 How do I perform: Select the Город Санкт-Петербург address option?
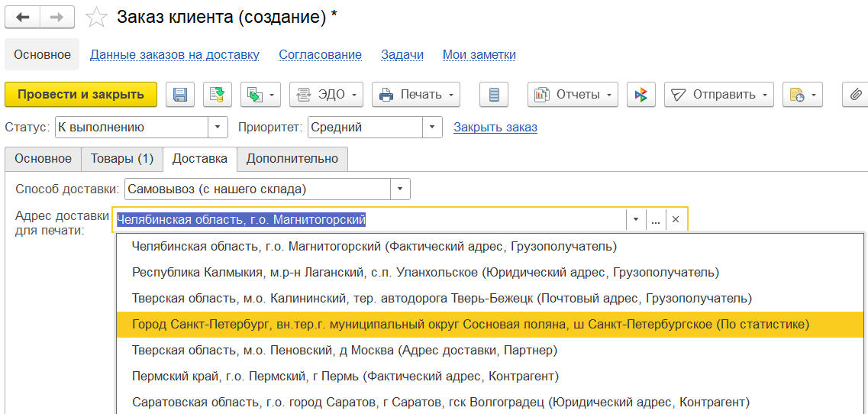tap(470, 325)
